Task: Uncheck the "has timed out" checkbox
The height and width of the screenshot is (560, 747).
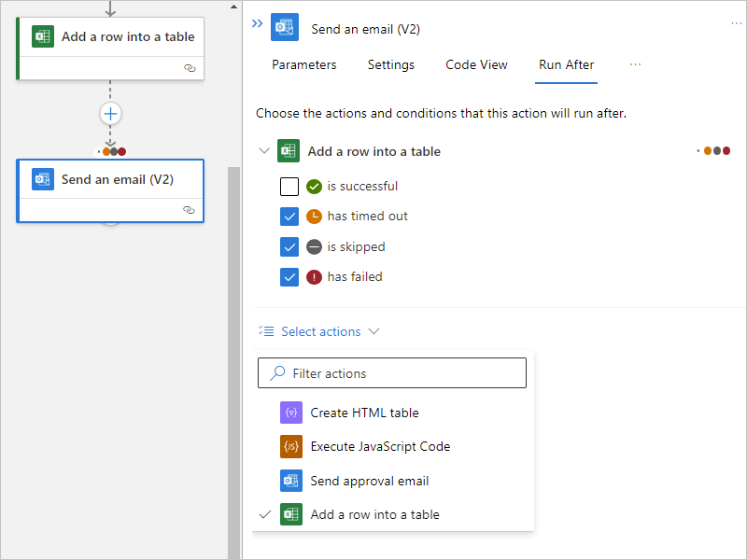Action: click(289, 217)
